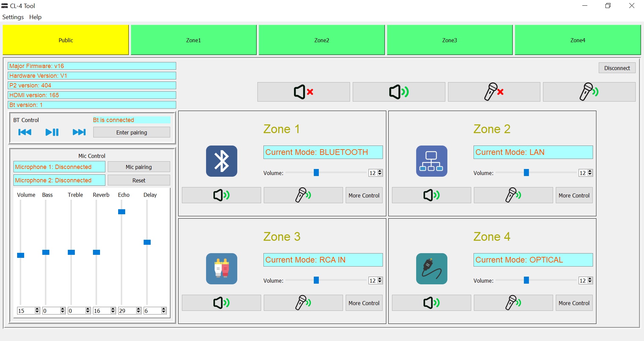Toggle the Zone 3 speaker output
The height and width of the screenshot is (341, 644).
221,303
